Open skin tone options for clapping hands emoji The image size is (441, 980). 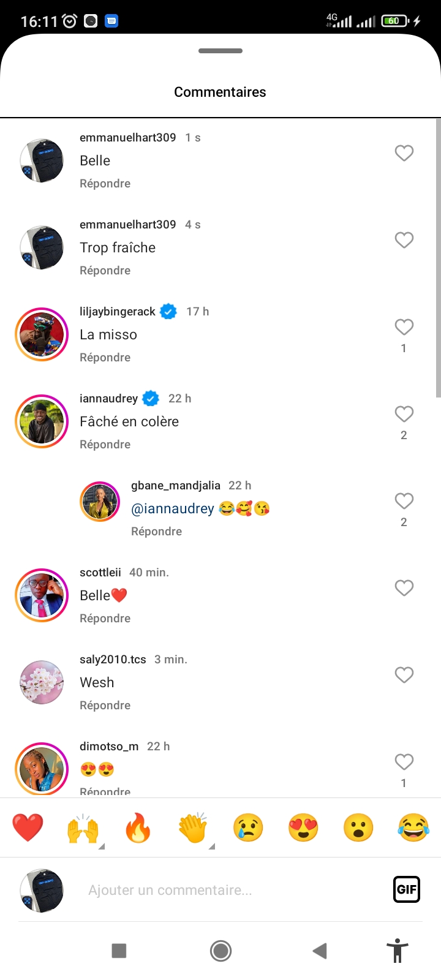211,846
